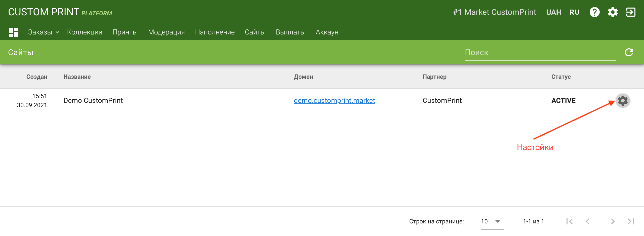This screenshot has width=644, height=236.
Task: Focus the Поиск search field
Action: point(540,52)
